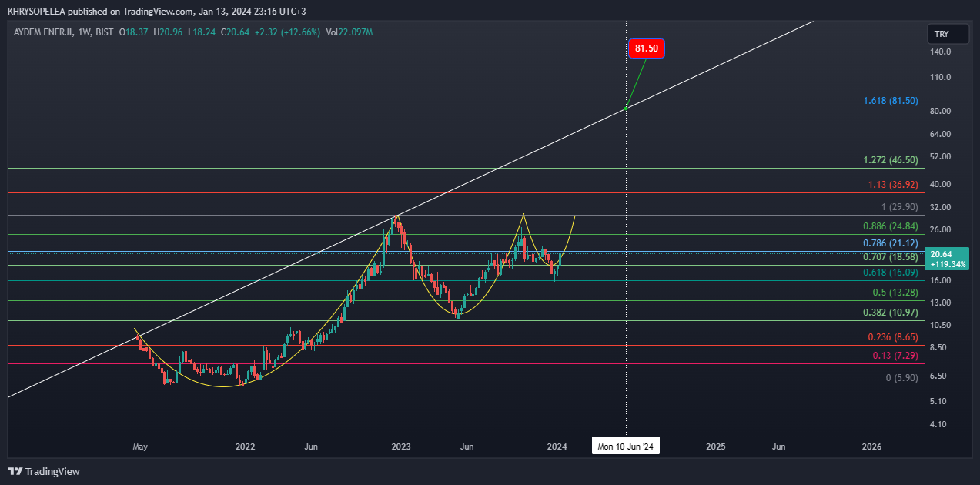This screenshot has width=980, height=485.
Task: Select the 0.618 (16.09) Fibonacci label
Action: click(891, 273)
